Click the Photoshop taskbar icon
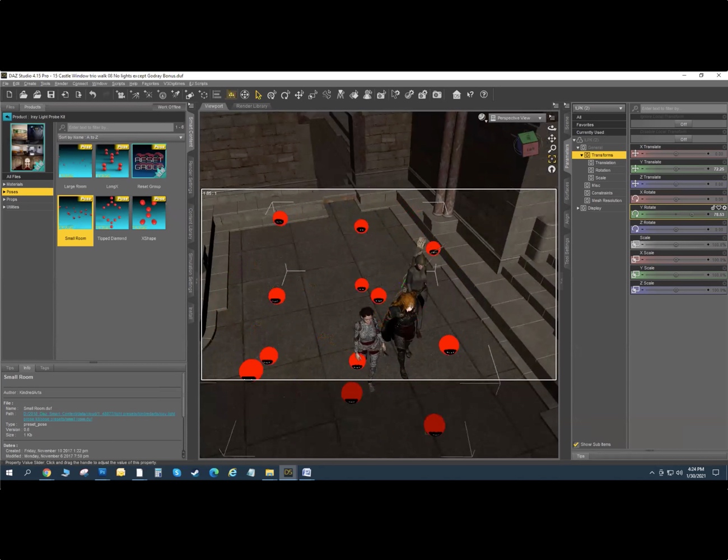The image size is (728, 560). pyautogui.click(x=102, y=473)
